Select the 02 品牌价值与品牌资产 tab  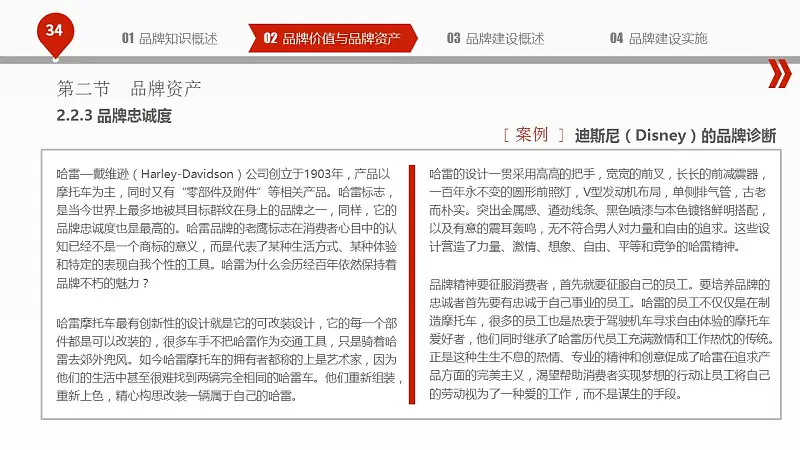coord(333,38)
